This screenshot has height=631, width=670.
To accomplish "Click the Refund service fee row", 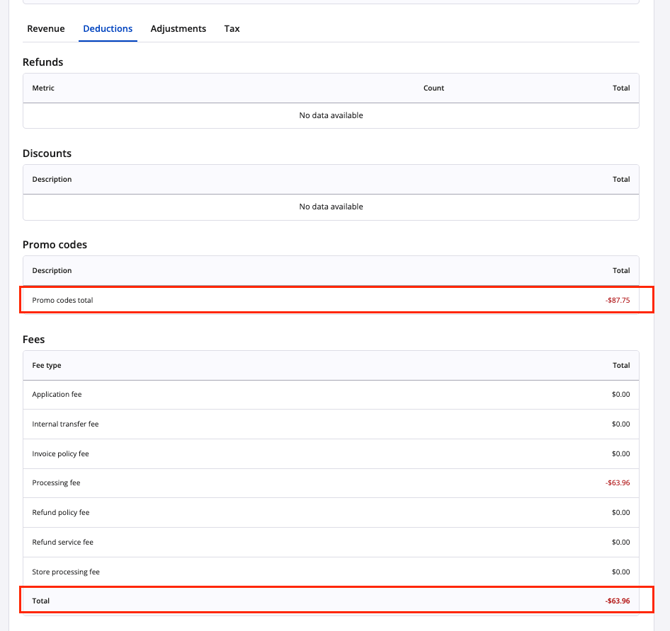I will coord(62,542).
